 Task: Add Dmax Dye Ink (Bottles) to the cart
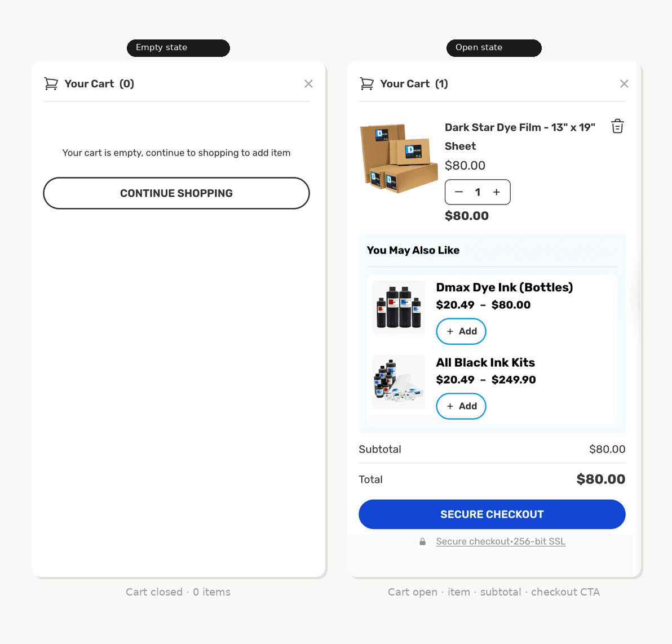(461, 331)
